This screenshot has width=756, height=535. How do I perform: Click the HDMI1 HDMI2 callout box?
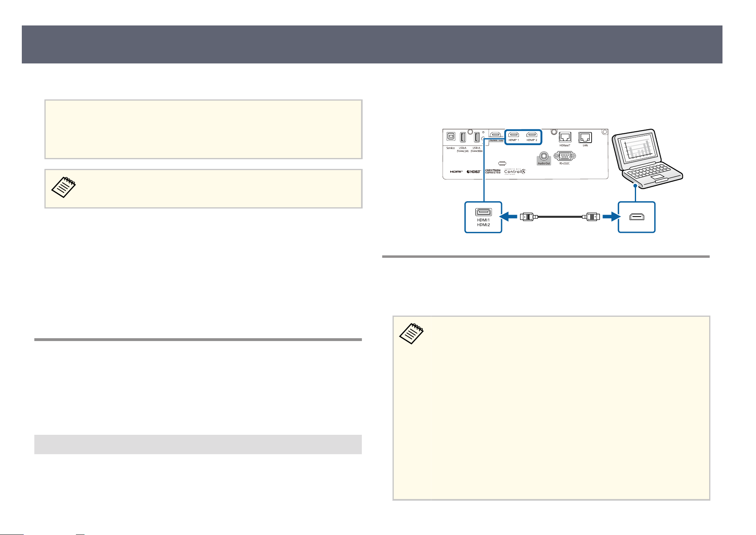pyautogui.click(x=483, y=217)
